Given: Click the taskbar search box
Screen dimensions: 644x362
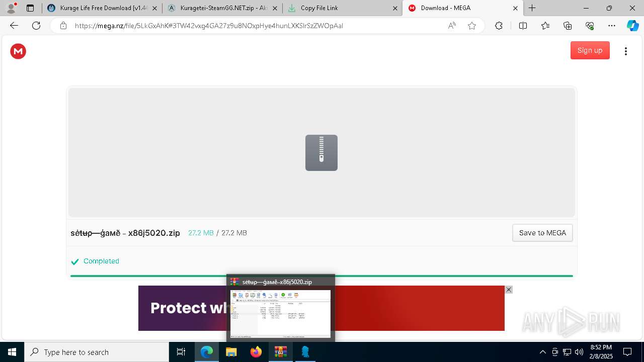Looking at the screenshot, I should pos(97,352).
